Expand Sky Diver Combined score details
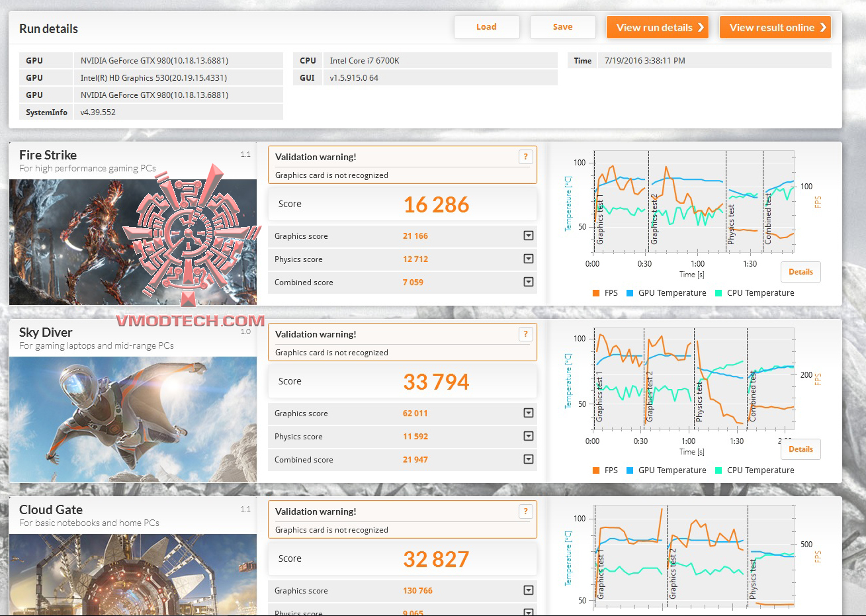 [529, 459]
